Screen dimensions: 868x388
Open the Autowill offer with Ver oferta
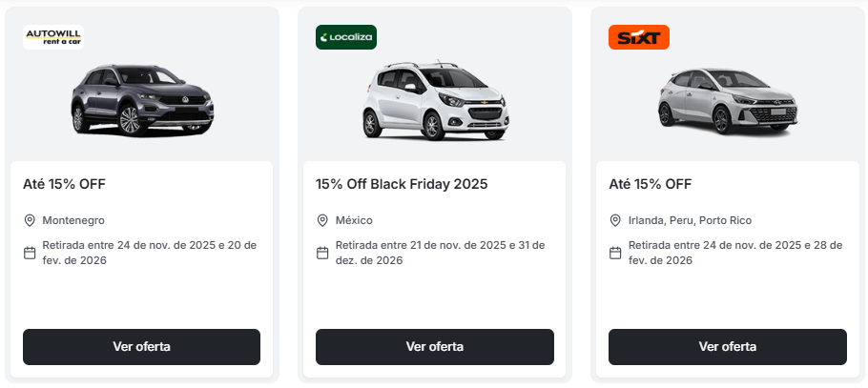(141, 347)
